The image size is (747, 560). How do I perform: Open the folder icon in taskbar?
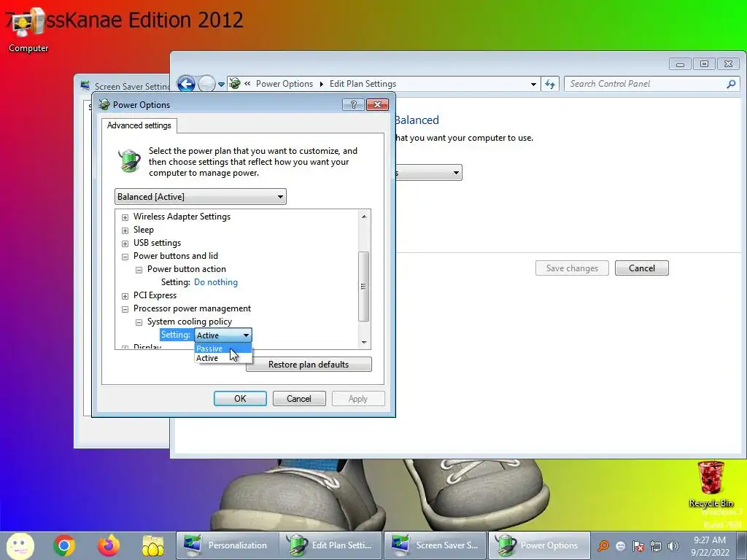(x=153, y=545)
